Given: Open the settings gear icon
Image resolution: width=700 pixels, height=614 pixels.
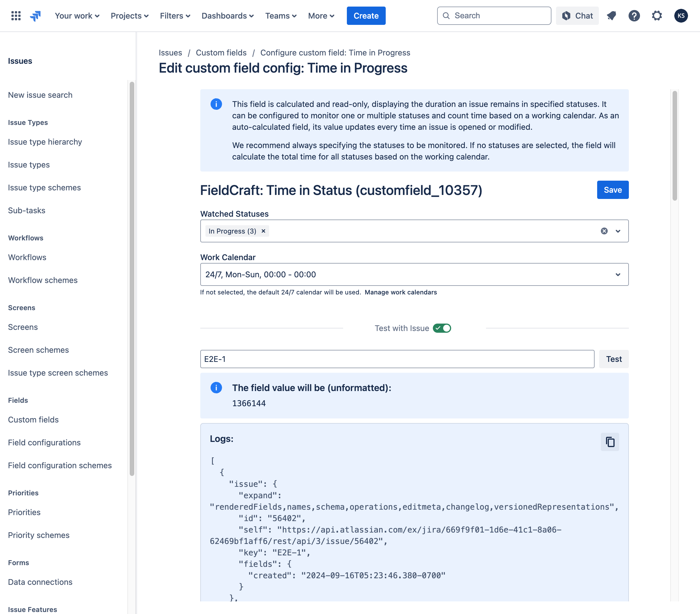Looking at the screenshot, I should [x=657, y=16].
